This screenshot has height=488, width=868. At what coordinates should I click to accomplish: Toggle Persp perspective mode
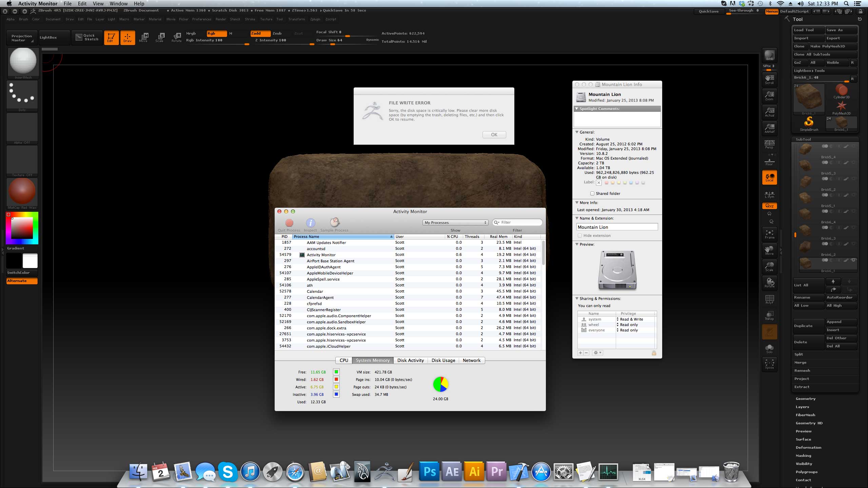point(769,145)
